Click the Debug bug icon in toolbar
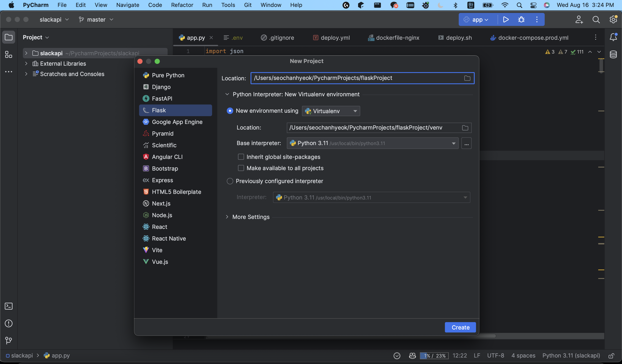This screenshot has height=364, width=622. 521,19
